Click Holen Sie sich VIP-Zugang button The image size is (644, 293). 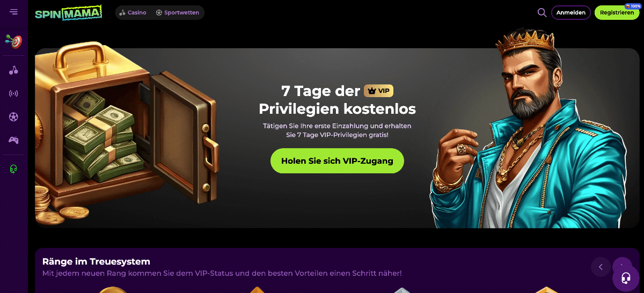point(337,161)
